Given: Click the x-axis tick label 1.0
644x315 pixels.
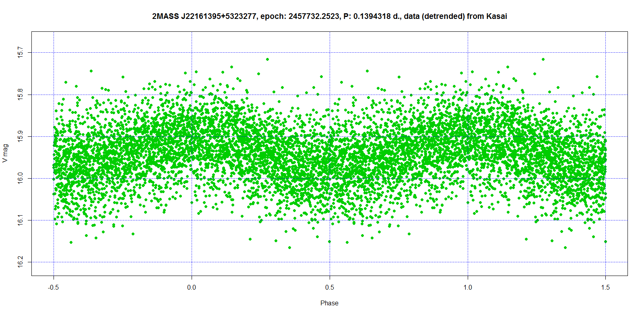Looking at the screenshot, I should 468,287.
